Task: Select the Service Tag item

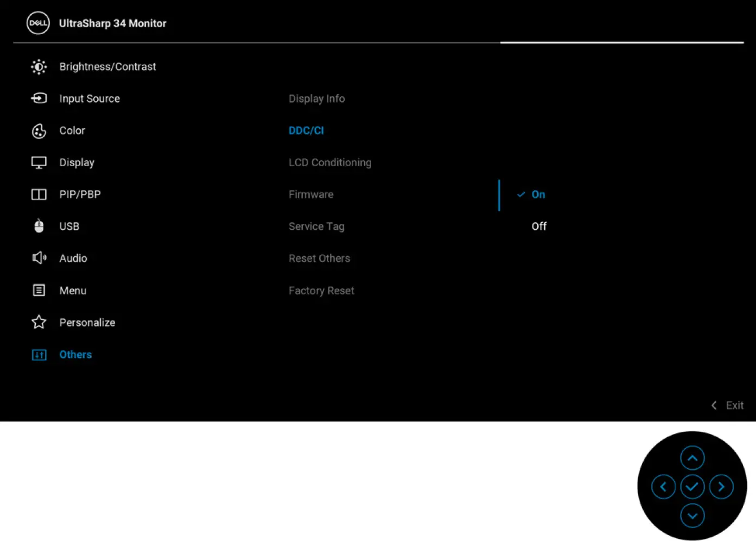Action: click(316, 227)
